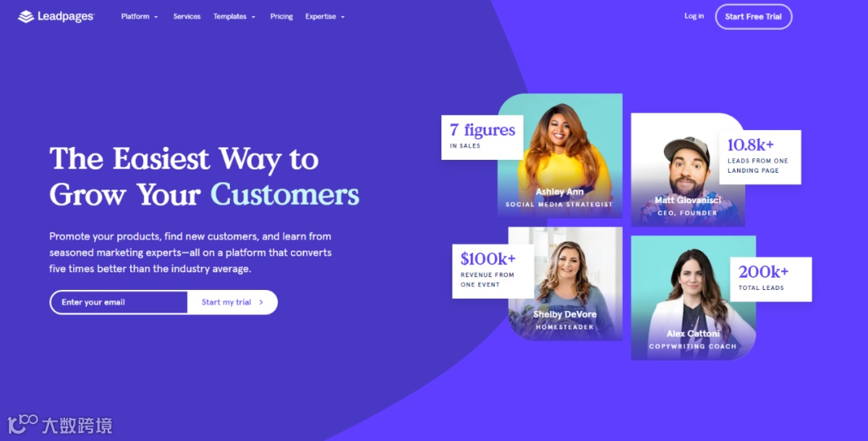This screenshot has height=441, width=868.
Task: Click the arrow beside Start my trial
Action: click(261, 302)
